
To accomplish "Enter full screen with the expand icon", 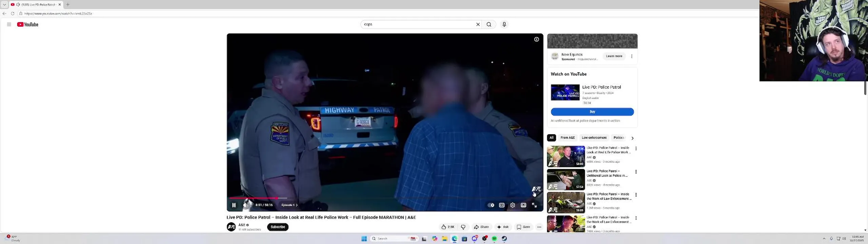I will pyautogui.click(x=534, y=205).
